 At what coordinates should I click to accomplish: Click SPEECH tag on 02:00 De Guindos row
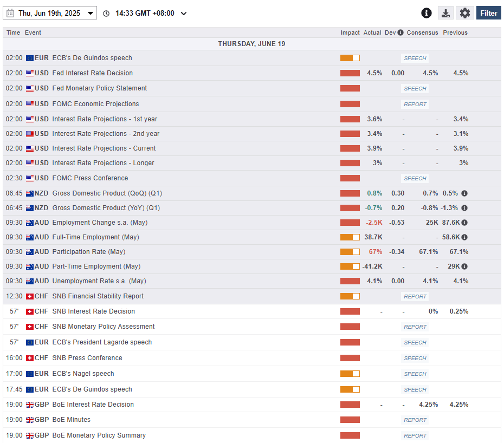point(415,58)
